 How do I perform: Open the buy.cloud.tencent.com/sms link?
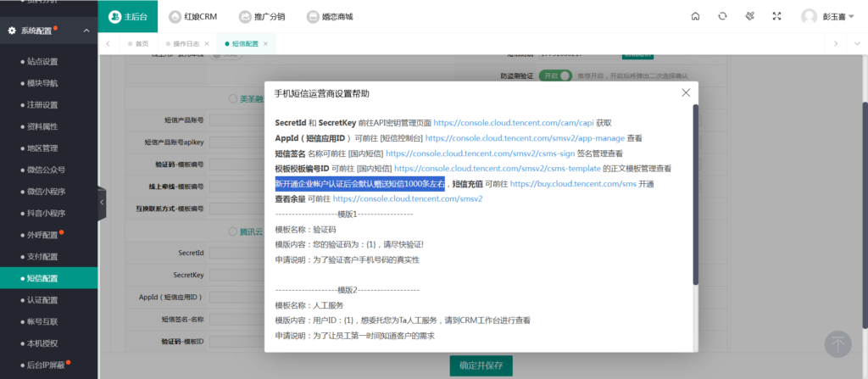(573, 183)
